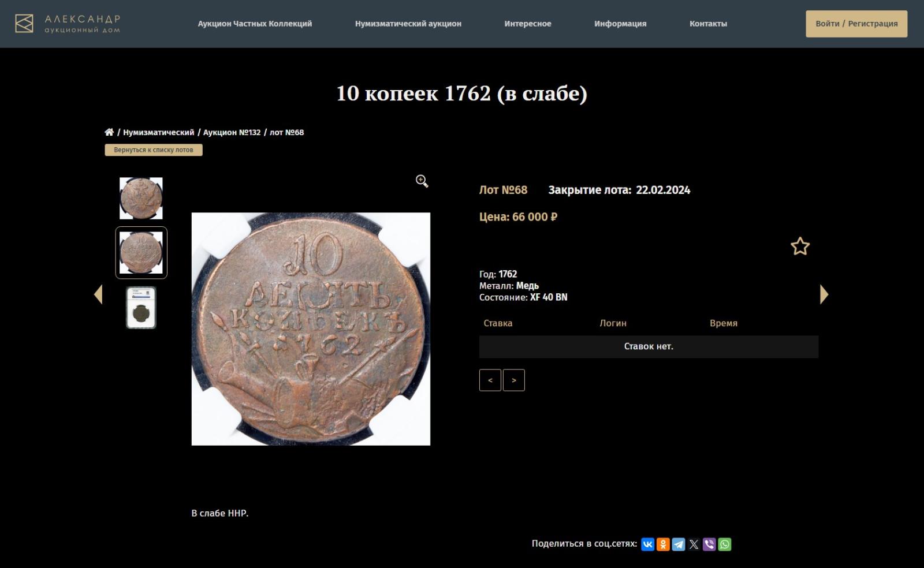Click the next bids page button
The image size is (924, 568).
[x=514, y=380]
